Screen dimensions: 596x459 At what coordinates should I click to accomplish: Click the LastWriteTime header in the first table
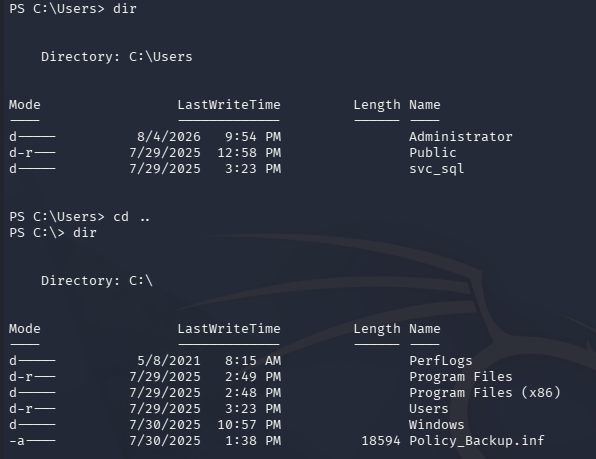(x=229, y=105)
